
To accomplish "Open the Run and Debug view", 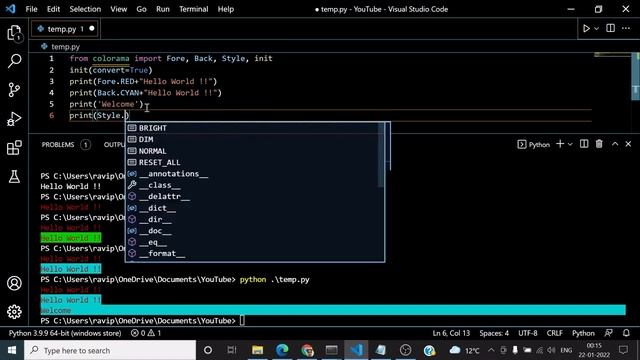I will pos(14,119).
